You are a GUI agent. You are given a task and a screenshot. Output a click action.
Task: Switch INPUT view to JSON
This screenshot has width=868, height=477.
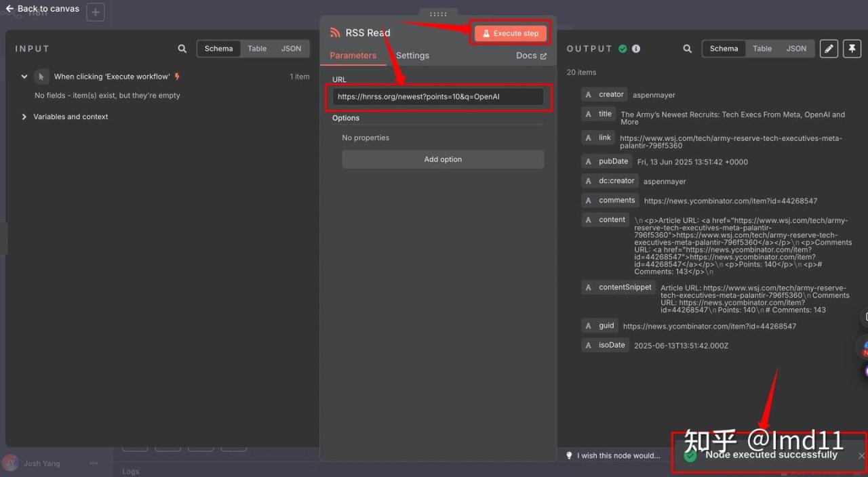(291, 49)
